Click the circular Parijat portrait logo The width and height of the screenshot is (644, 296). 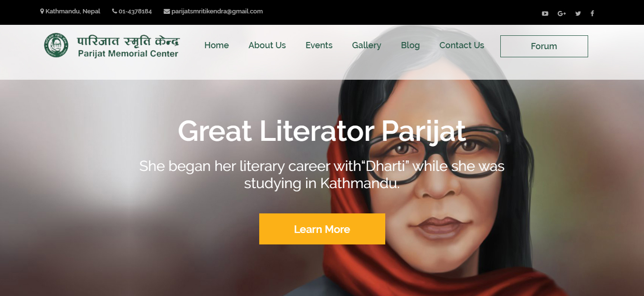[56, 45]
